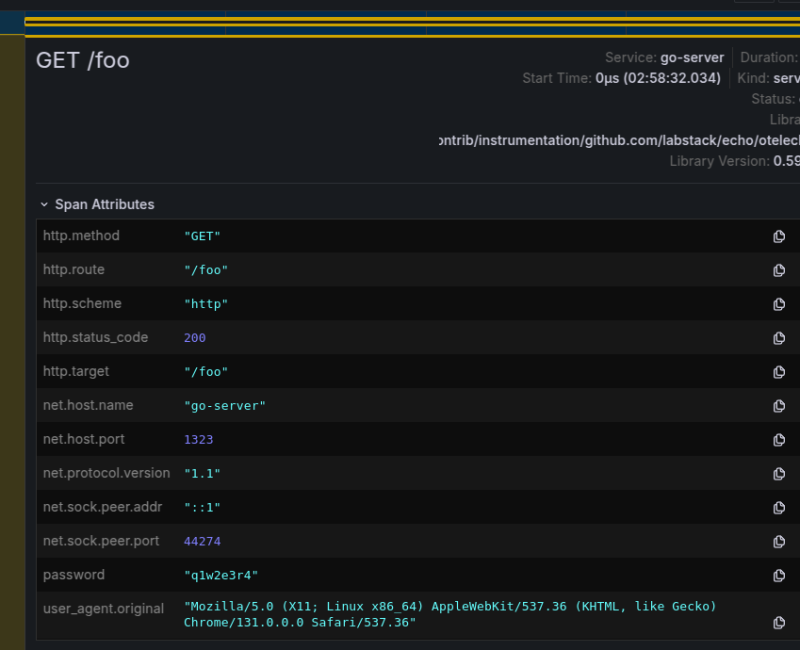The height and width of the screenshot is (650, 800).
Task: Click the GET /foo span title
Action: click(x=83, y=60)
